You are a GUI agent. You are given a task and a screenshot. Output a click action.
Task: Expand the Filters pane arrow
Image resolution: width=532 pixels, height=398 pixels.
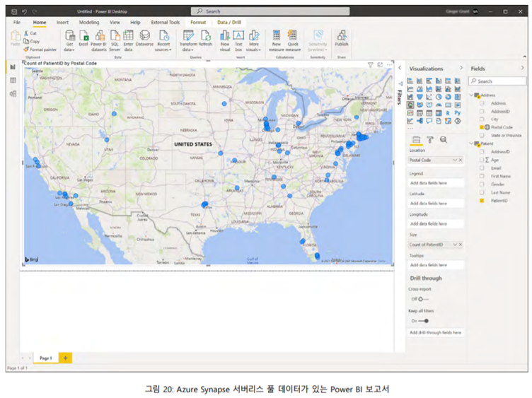(x=400, y=68)
